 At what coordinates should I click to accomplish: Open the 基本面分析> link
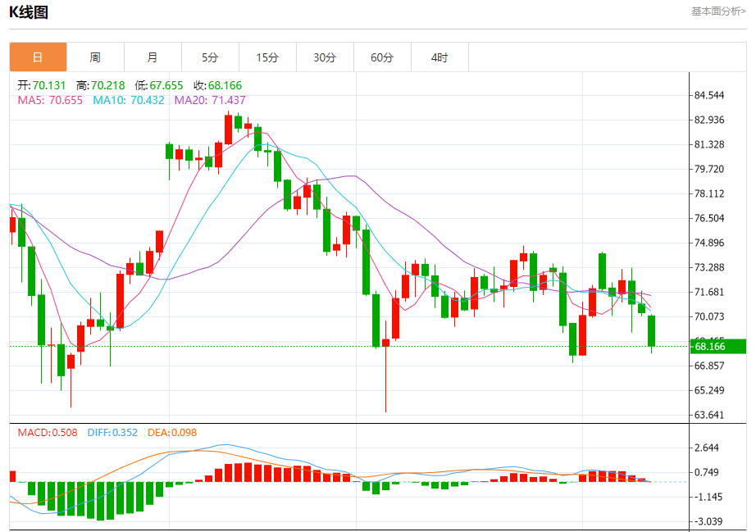coord(718,11)
